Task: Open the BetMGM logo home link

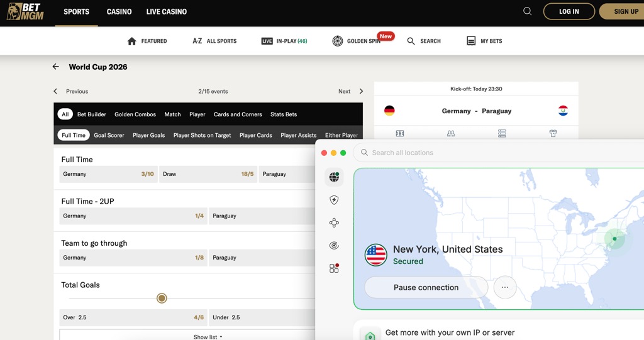Action: 25,11
